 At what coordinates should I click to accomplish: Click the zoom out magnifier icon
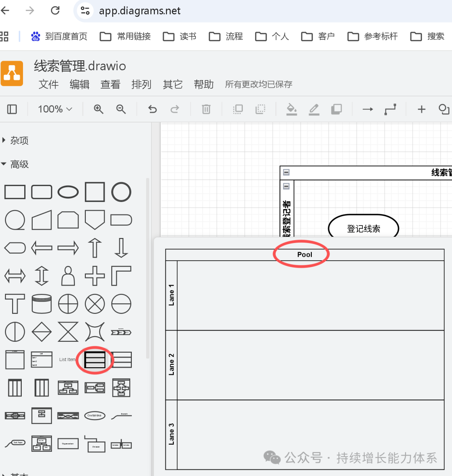tap(121, 109)
